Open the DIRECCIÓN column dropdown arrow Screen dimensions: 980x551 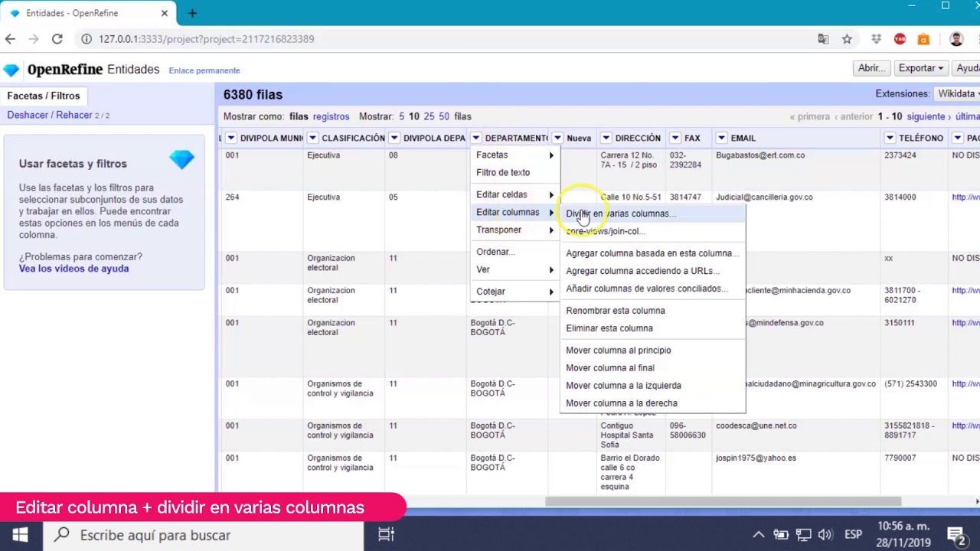pos(606,138)
